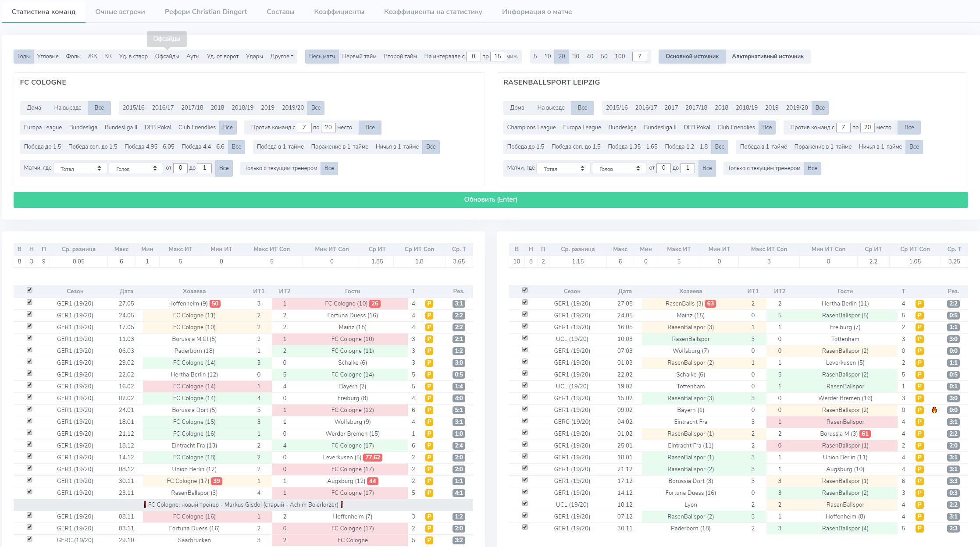Switch to Коэффициенты tab
Screen dimensions: 980x547
click(339, 12)
